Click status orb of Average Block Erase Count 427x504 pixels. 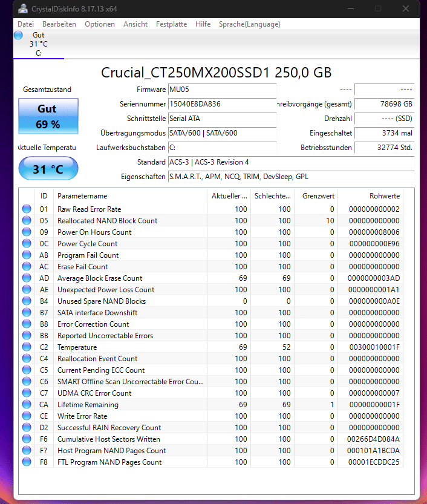click(27, 278)
